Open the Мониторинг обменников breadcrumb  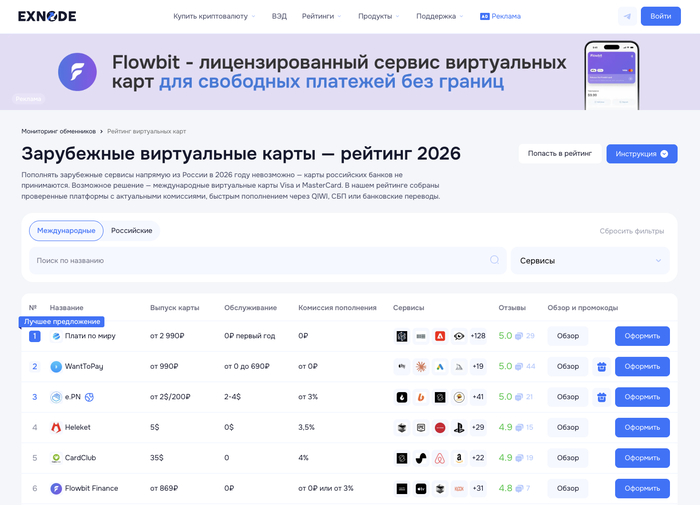58,131
